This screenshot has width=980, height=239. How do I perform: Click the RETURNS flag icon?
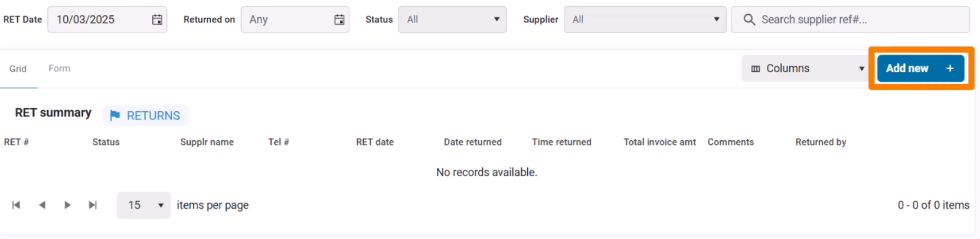coord(115,115)
